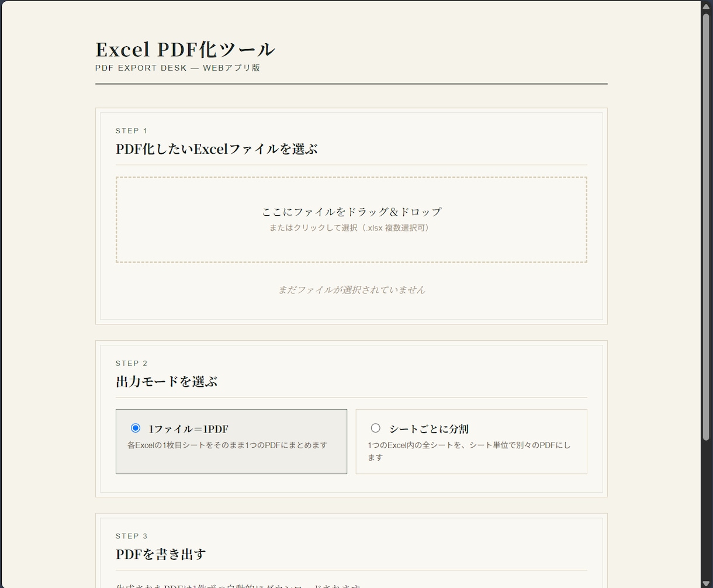This screenshot has width=713, height=588.
Task: Select the シートごとに分割 radio button
Action: (376, 428)
